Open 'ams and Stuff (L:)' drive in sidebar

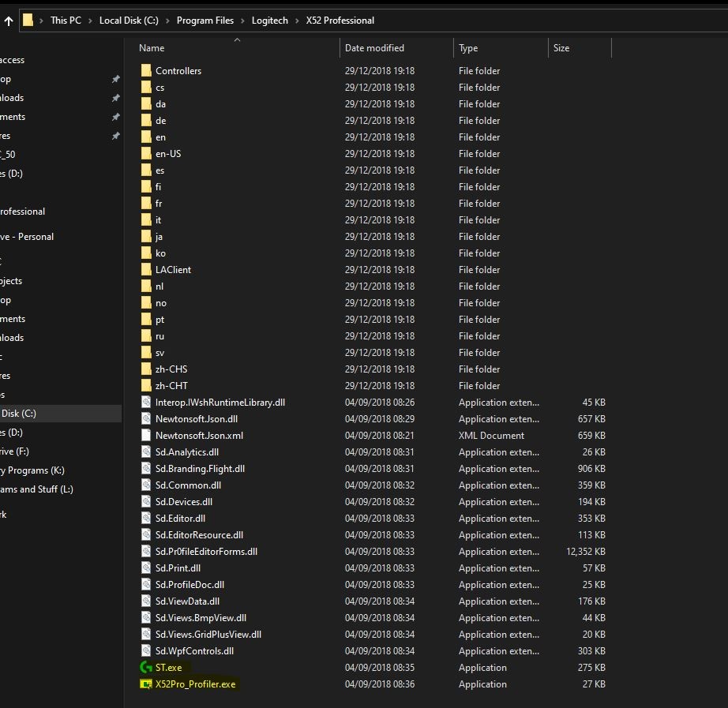pos(36,489)
